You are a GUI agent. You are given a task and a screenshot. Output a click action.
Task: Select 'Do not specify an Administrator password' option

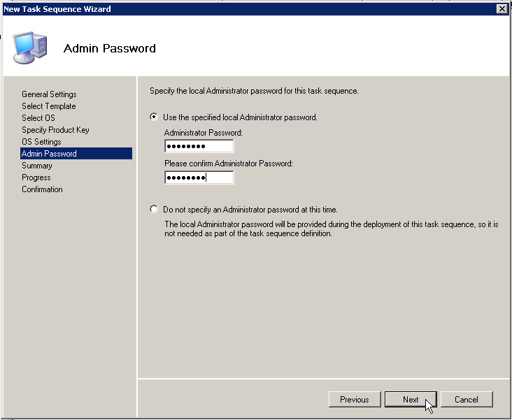(x=154, y=209)
